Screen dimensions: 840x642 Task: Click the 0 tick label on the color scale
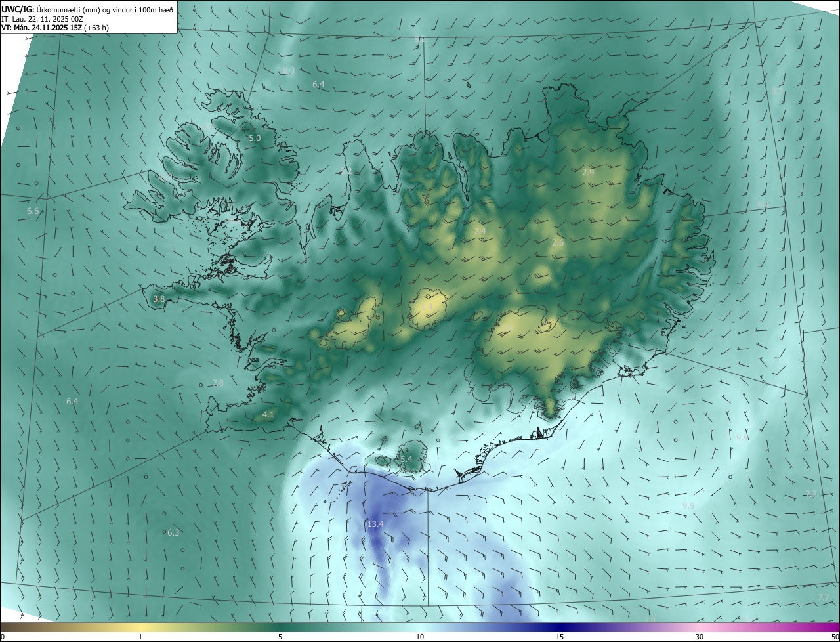(3, 637)
